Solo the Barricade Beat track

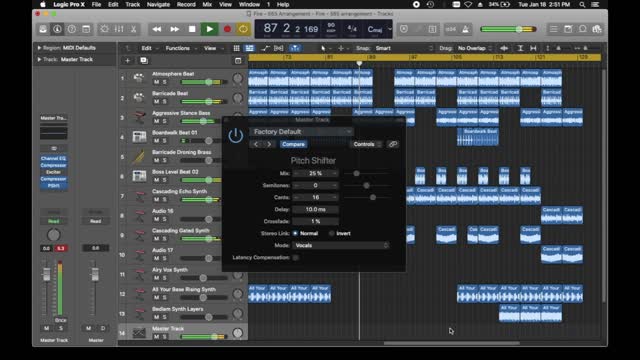164,102
